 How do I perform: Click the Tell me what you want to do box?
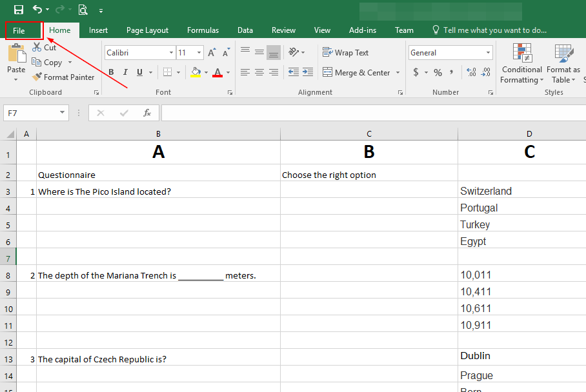(490, 30)
